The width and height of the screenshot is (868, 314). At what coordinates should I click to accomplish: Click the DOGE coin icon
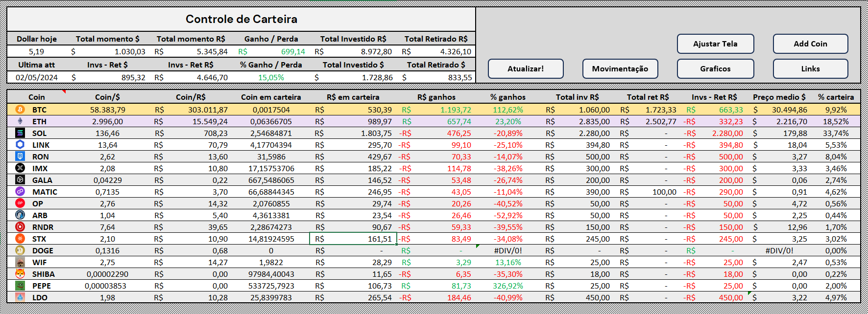(20, 250)
